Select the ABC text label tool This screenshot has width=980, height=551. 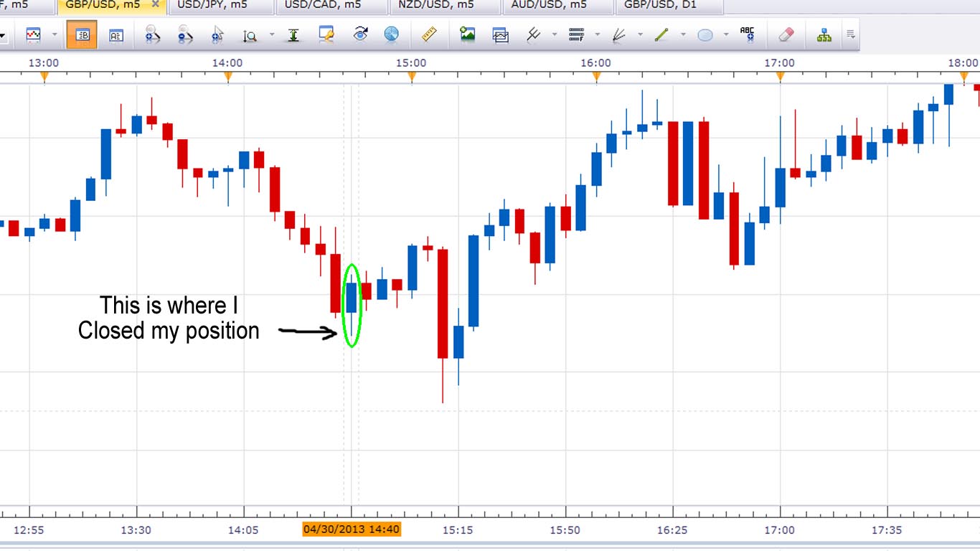(748, 34)
